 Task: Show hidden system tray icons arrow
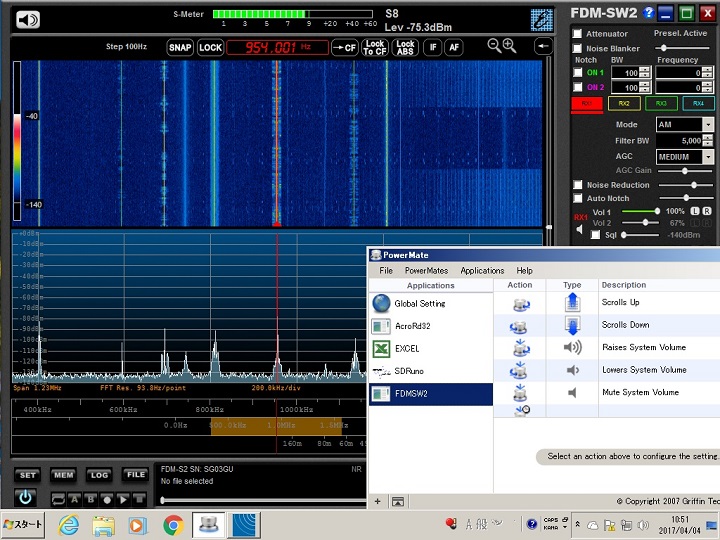click(578, 524)
